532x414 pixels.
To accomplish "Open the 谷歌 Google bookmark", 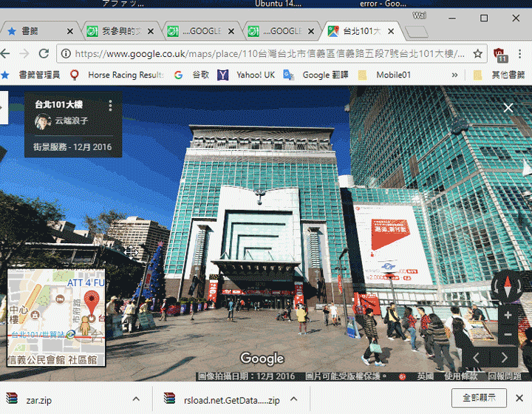I will pyautogui.click(x=191, y=75).
